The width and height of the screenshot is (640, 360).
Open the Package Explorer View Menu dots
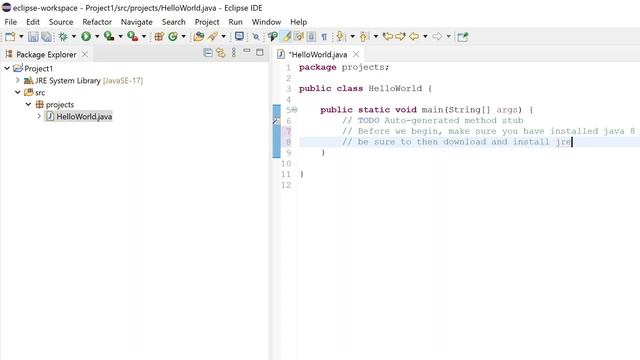click(234, 53)
